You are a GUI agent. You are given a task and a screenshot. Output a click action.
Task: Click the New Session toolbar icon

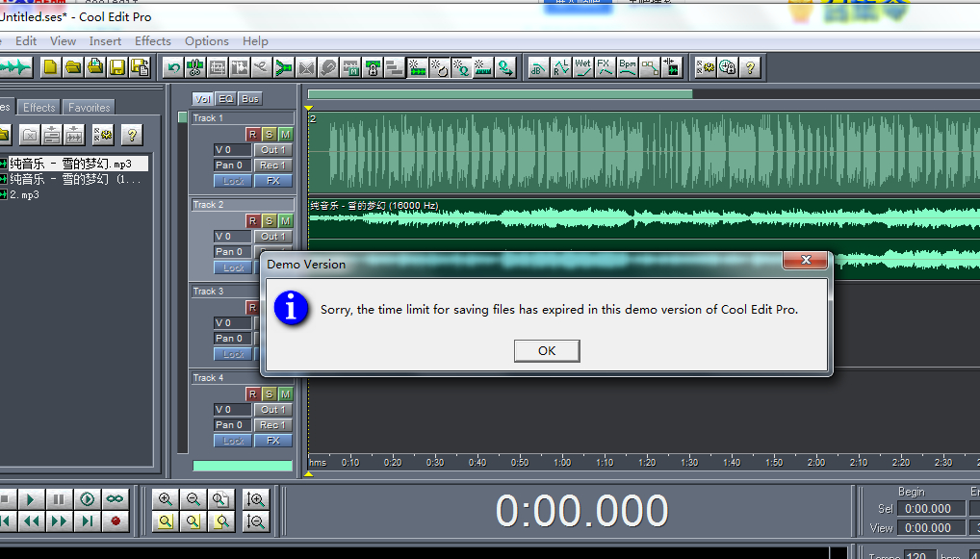[51, 66]
